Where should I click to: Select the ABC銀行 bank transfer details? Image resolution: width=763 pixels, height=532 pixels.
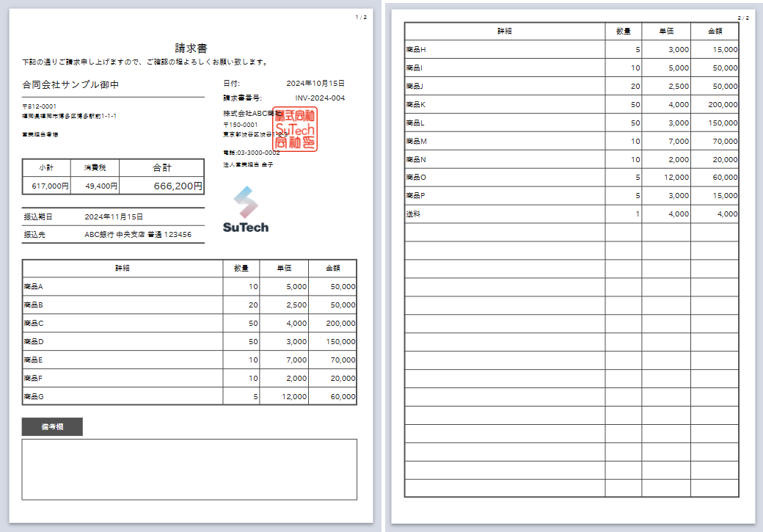click(x=138, y=235)
